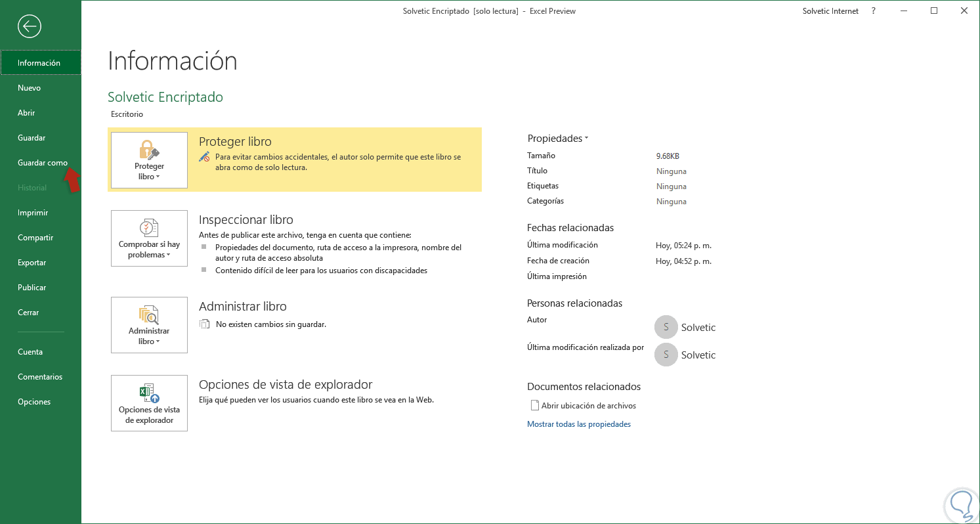Click the document icon beside No existen cambios
The height and width of the screenshot is (524, 980).
click(x=205, y=324)
